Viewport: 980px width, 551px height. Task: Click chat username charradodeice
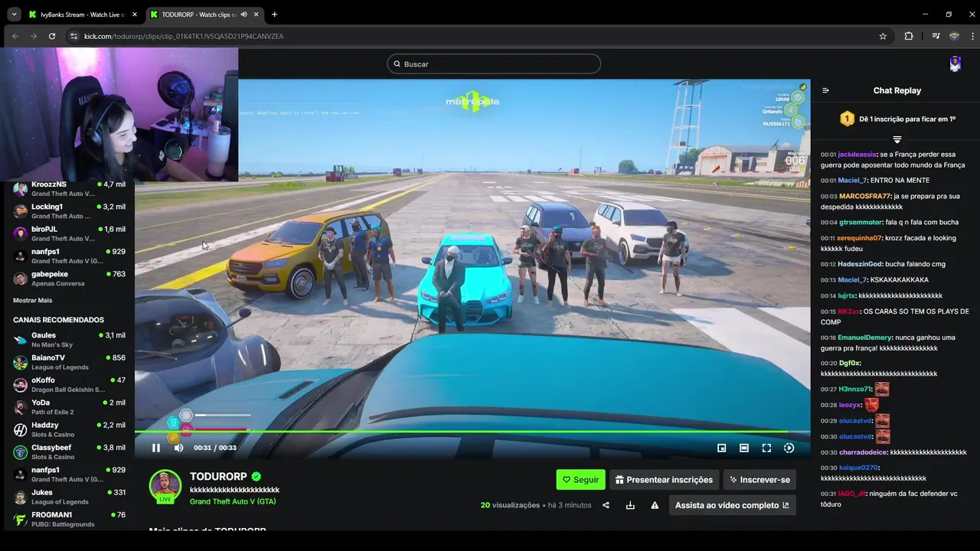(x=863, y=452)
